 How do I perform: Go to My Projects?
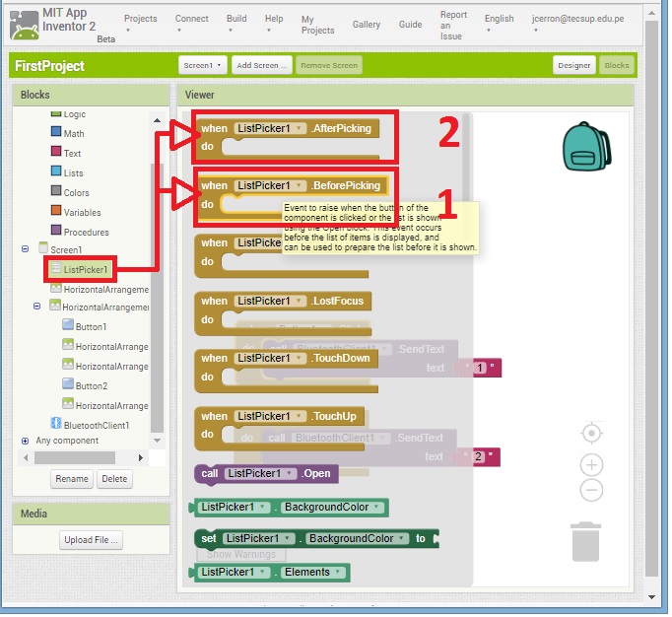(x=317, y=25)
